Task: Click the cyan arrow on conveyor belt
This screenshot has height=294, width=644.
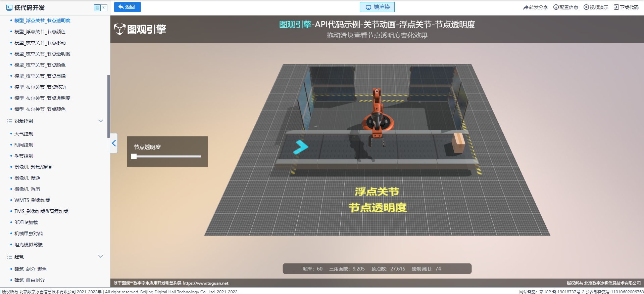Action: pyautogui.click(x=300, y=147)
